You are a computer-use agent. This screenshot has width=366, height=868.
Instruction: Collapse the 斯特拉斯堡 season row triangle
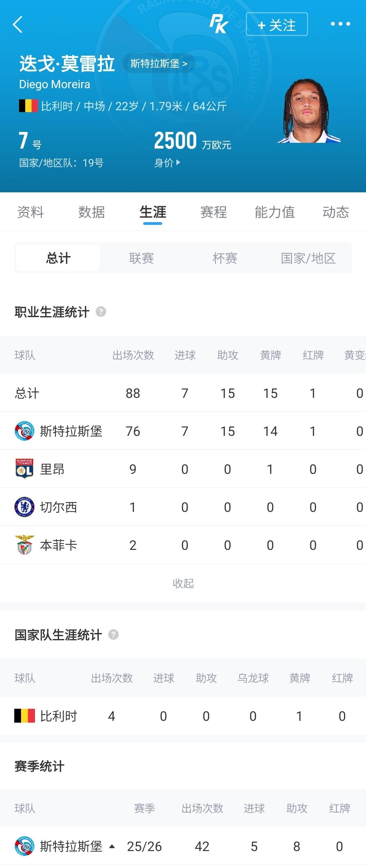pos(112,846)
